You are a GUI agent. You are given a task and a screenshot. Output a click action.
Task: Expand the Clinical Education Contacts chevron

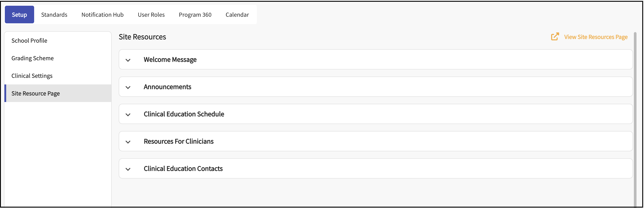pyautogui.click(x=128, y=169)
